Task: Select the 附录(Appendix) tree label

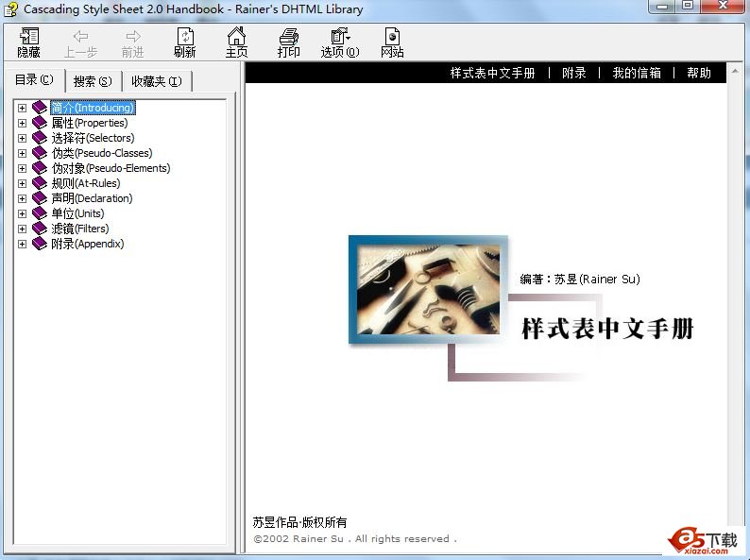Action: [88, 244]
